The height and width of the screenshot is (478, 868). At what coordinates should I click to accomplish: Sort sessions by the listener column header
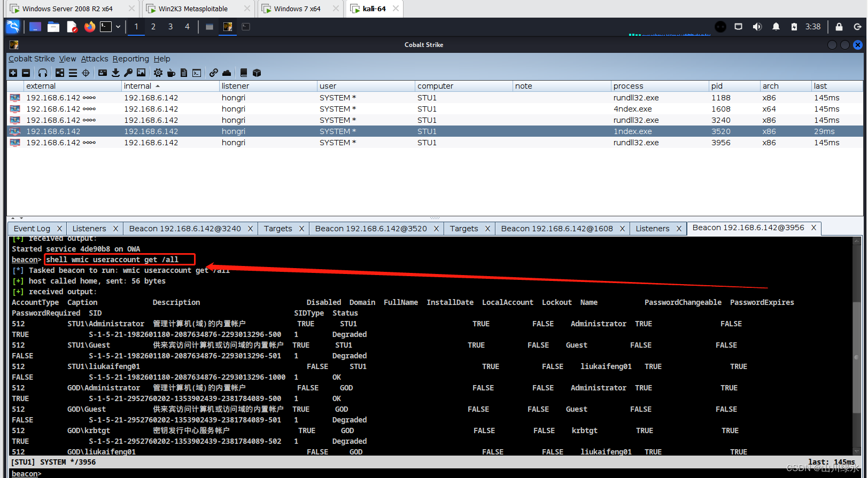(268, 86)
